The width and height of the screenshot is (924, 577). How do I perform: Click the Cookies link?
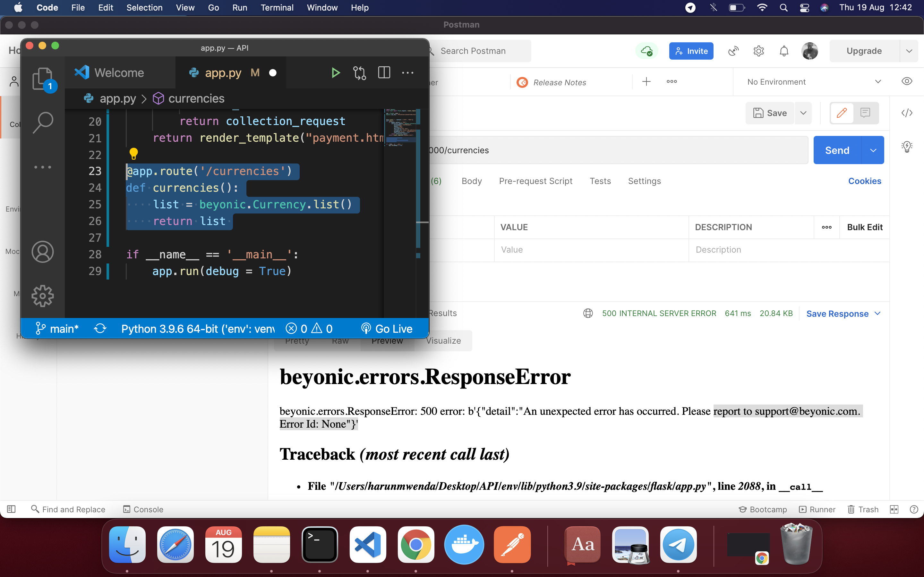click(x=864, y=181)
